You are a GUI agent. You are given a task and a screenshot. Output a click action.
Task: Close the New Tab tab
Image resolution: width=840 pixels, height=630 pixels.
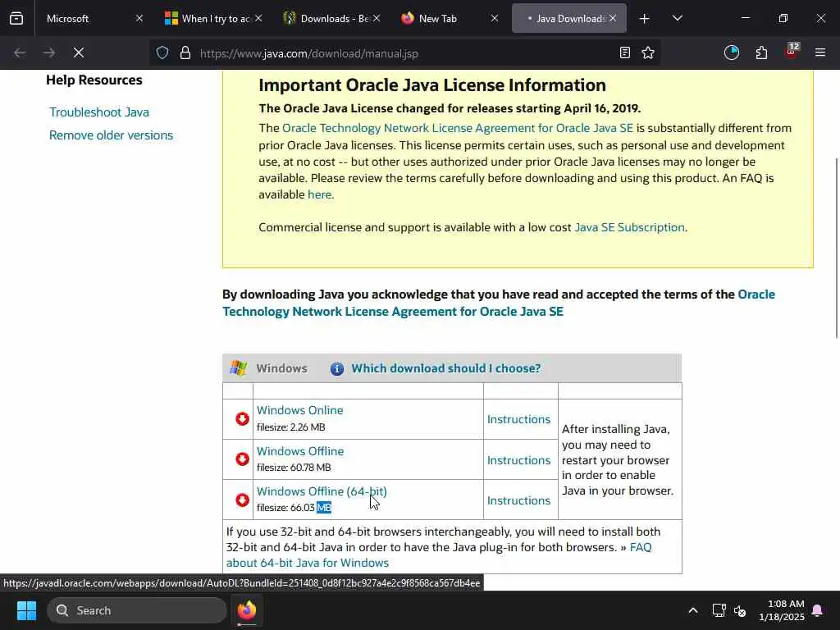pos(495,18)
